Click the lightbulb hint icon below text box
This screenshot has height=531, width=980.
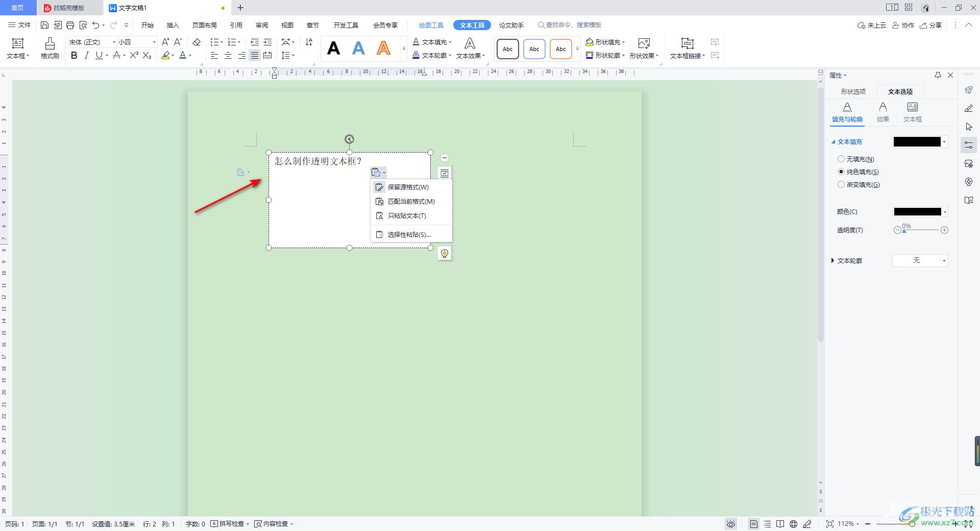(445, 253)
